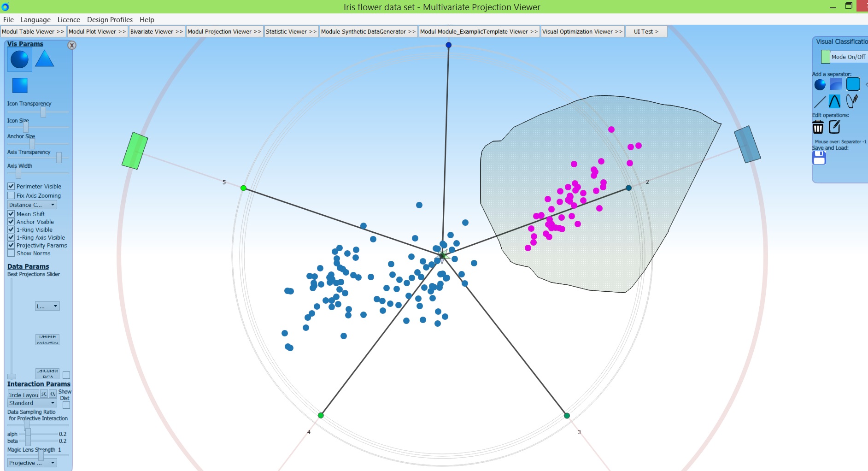Select the triangle icon shape in Vis Params
The image size is (868, 471).
tap(45, 59)
